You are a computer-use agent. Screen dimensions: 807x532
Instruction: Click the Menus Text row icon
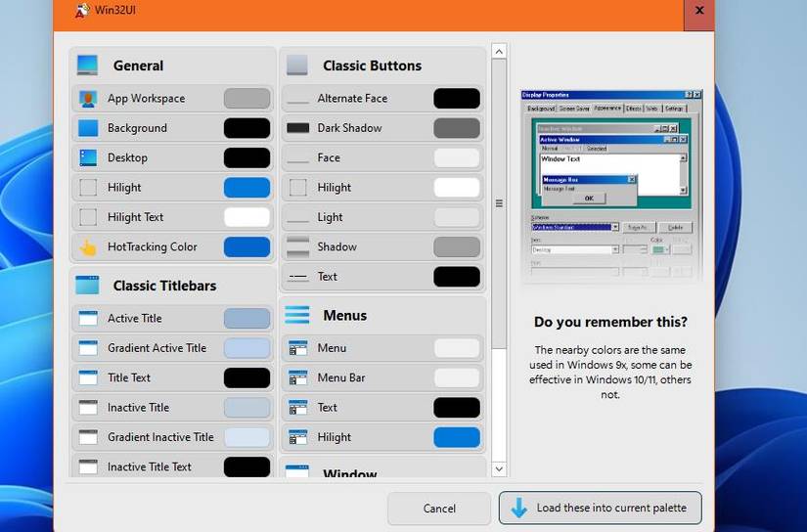point(298,408)
